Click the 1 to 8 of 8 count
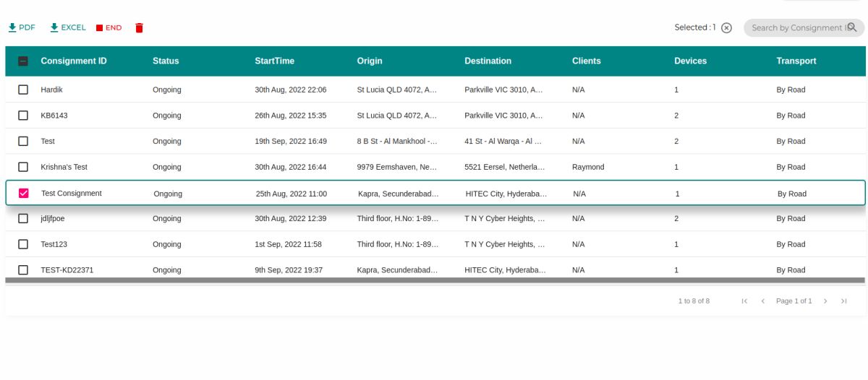 tap(694, 301)
